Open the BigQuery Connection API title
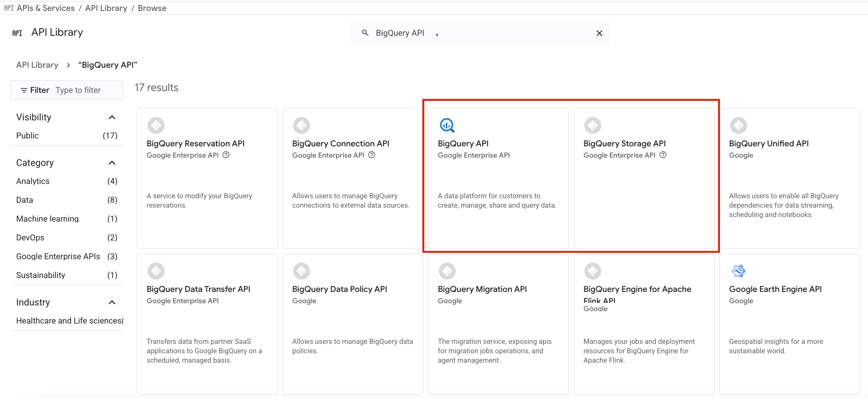868x398 pixels. coord(341,143)
